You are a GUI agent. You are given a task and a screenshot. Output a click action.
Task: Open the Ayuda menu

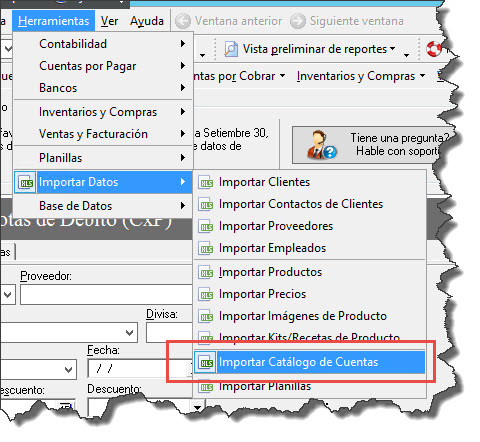(x=147, y=21)
